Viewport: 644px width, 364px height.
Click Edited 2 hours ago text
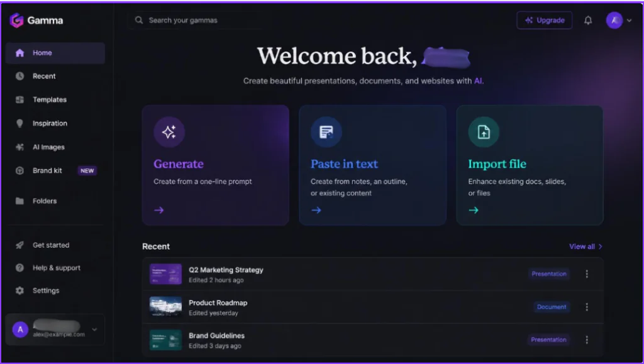coord(216,280)
